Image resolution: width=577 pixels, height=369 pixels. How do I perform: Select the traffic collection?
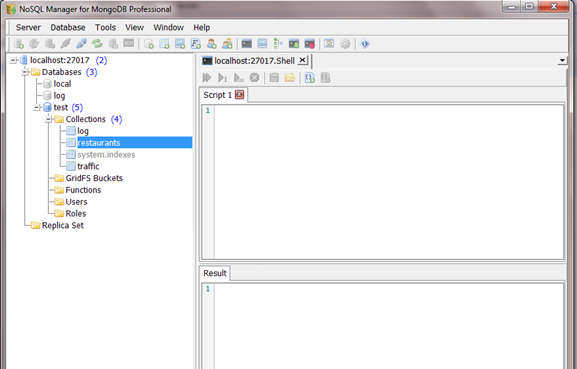pyautogui.click(x=88, y=166)
